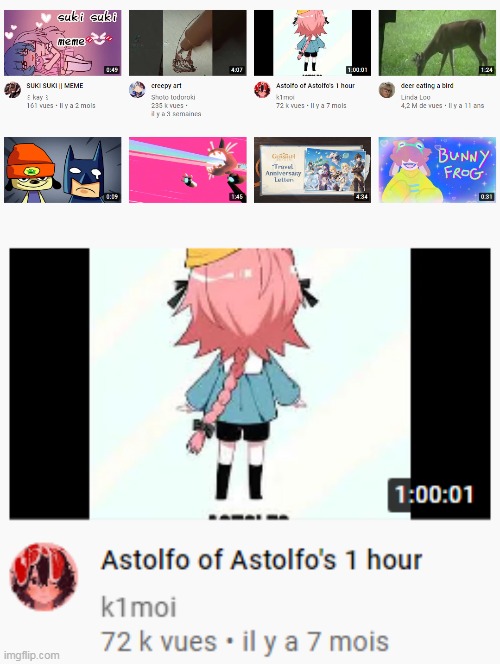Open the small k1moi channel avatar
The height and width of the screenshot is (664, 500).
262,90
